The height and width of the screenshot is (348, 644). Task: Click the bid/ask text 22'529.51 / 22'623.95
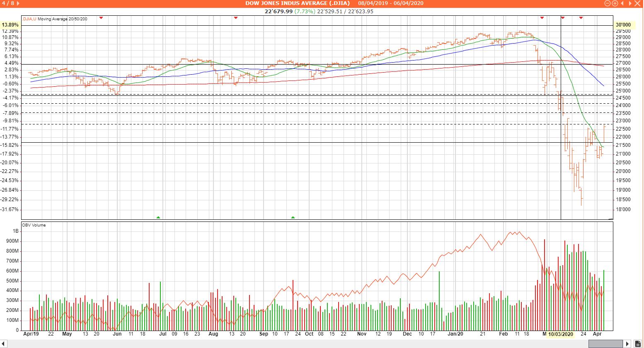(345, 11)
